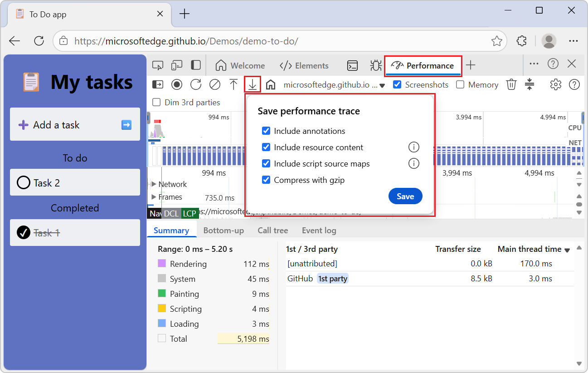Click the trash icon to clear the profile

511,84
